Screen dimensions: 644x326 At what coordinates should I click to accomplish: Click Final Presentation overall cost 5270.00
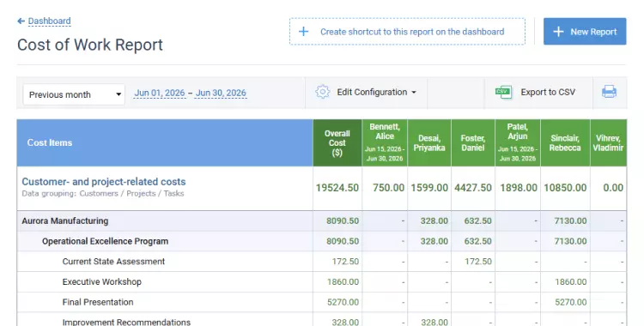coord(343,302)
